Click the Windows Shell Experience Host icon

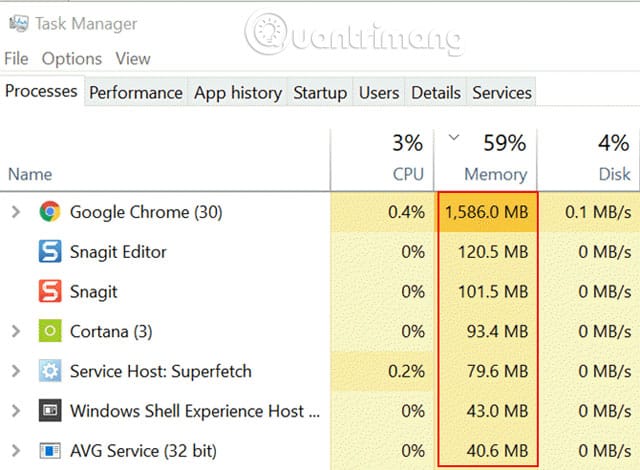(50, 410)
